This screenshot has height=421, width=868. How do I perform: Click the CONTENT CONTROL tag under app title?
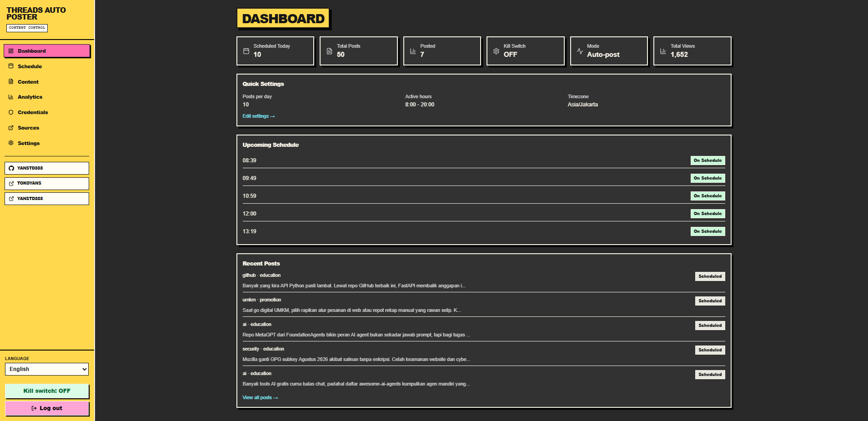pyautogui.click(x=27, y=28)
